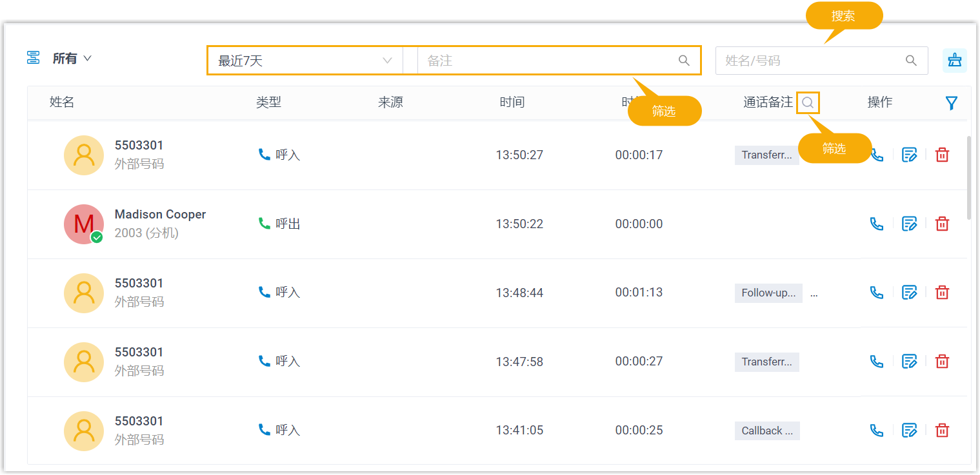Expand the 所有 call type dropdown
This screenshot has height=475, width=980.
click(x=71, y=59)
